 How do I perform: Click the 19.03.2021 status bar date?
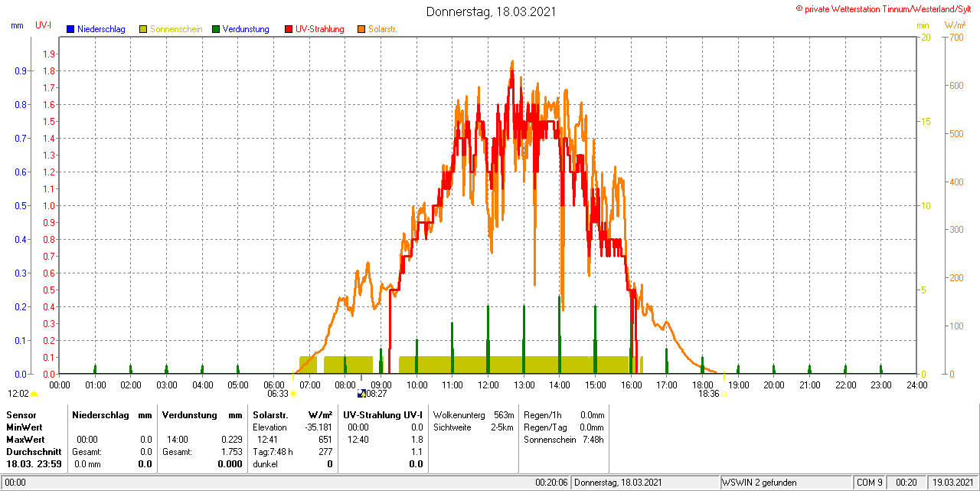(953, 483)
